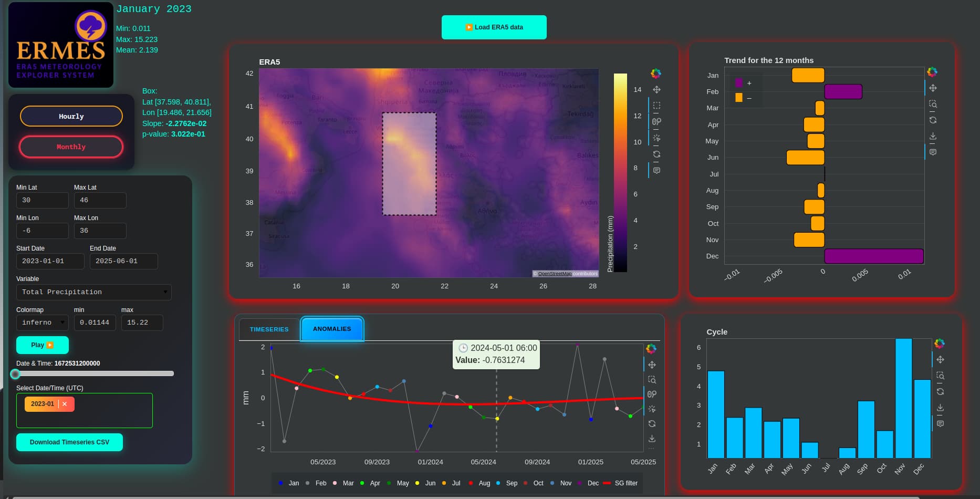Open the ANOMALIES tab
The width and height of the screenshot is (980, 499).
[x=332, y=329]
